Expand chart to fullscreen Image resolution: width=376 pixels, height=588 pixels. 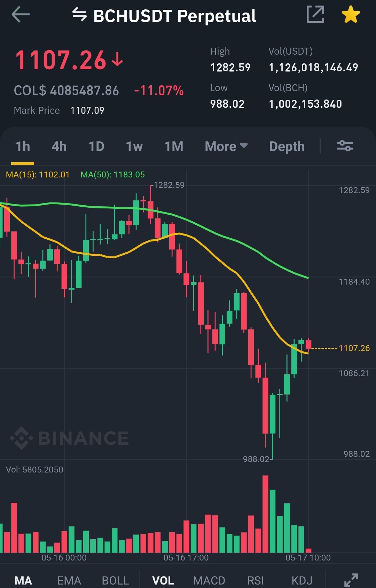coord(351,580)
